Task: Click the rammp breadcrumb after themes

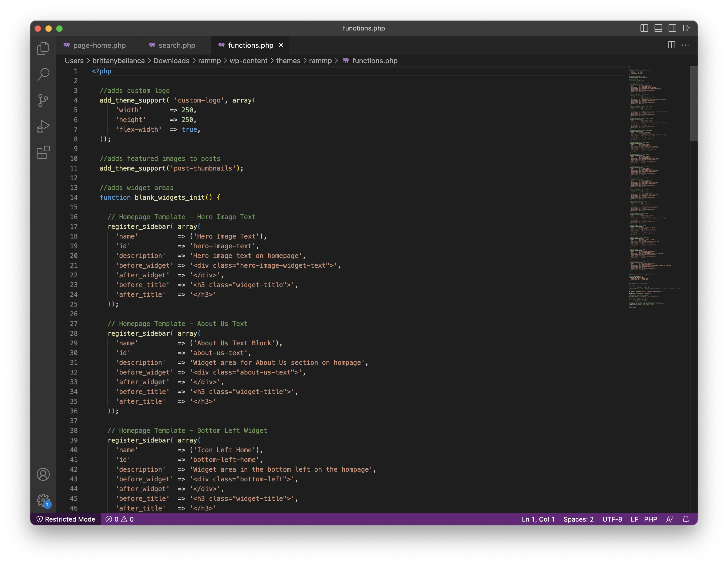Action: pyautogui.click(x=320, y=61)
